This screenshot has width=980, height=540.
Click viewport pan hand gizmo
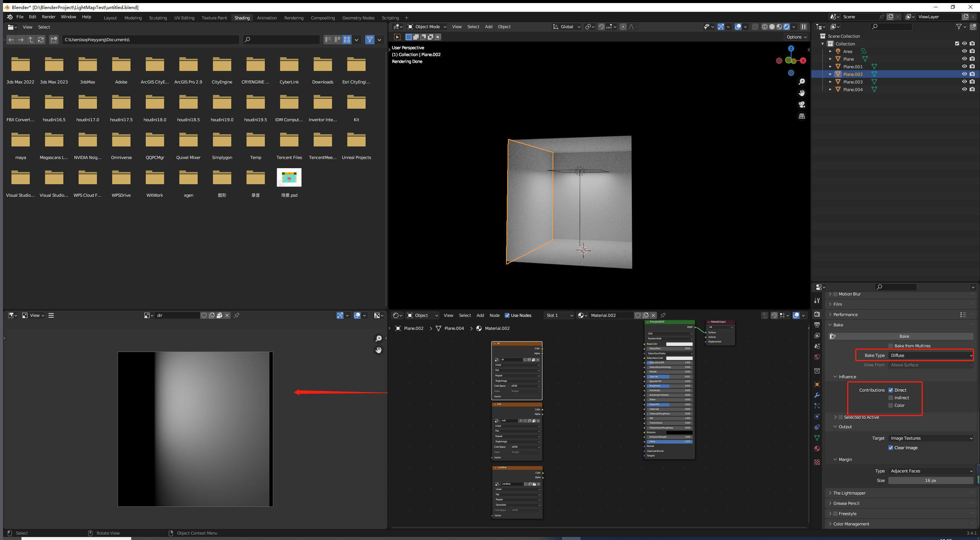point(802,93)
